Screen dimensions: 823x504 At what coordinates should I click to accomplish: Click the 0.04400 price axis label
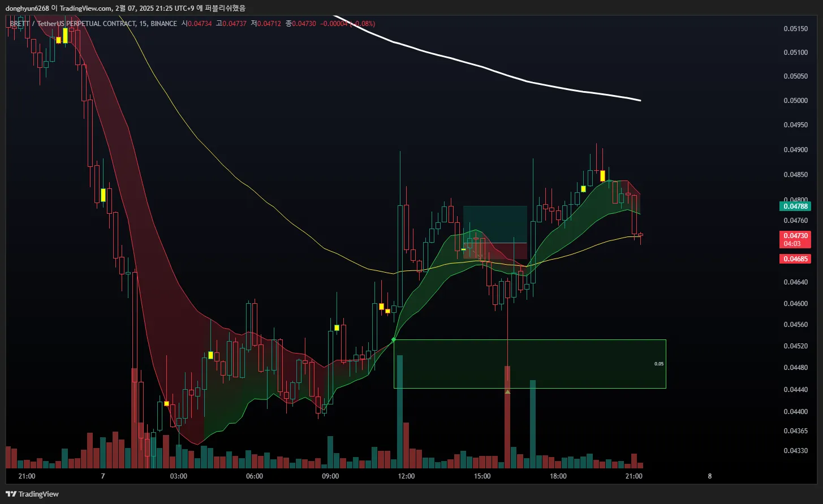pyautogui.click(x=795, y=412)
